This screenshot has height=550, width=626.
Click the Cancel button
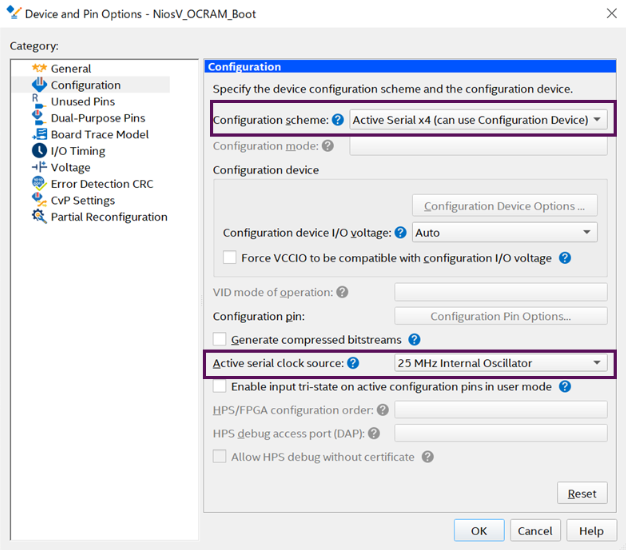tap(535, 530)
